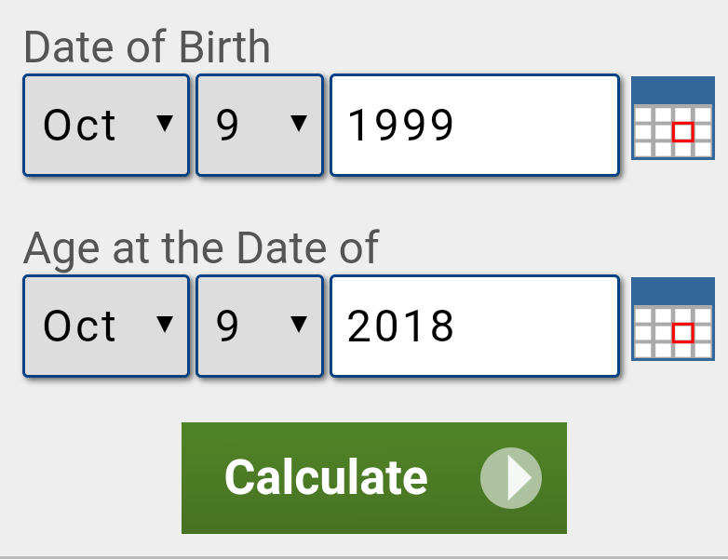Click the arrow beside age-date month Oct

165,324
